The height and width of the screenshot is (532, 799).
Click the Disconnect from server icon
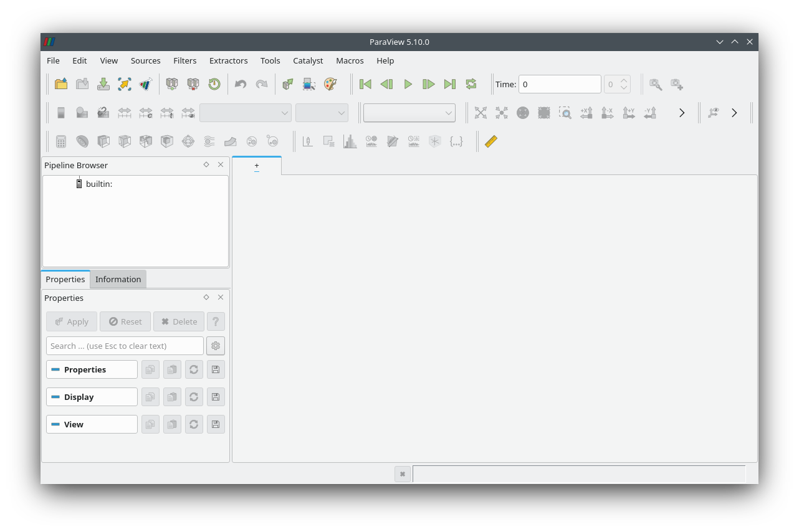[193, 84]
